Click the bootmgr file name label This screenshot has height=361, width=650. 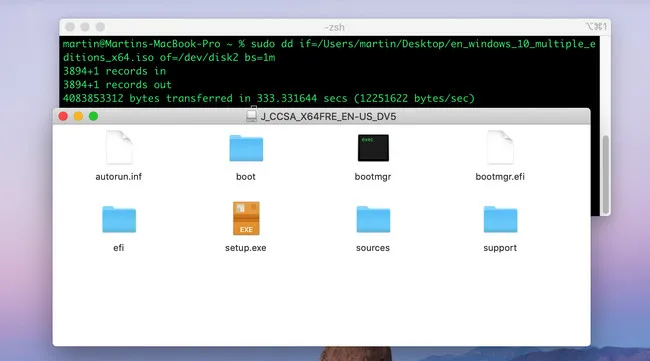point(373,177)
